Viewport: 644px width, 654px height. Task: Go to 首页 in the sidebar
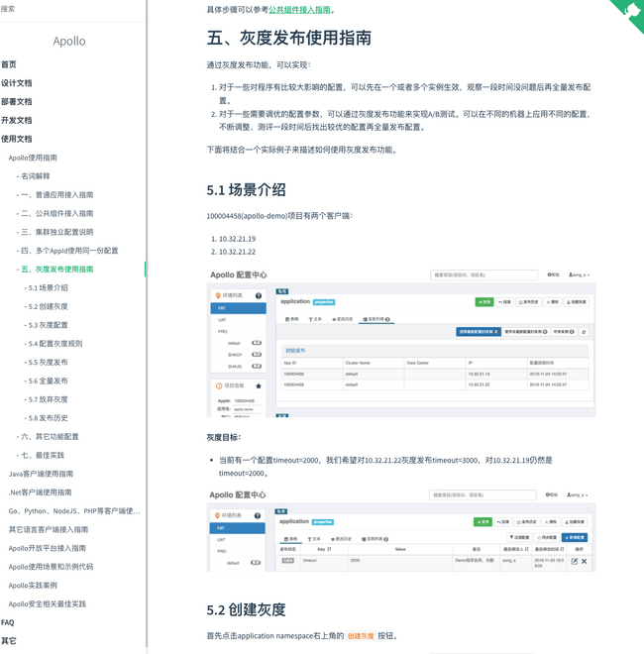click(x=9, y=64)
